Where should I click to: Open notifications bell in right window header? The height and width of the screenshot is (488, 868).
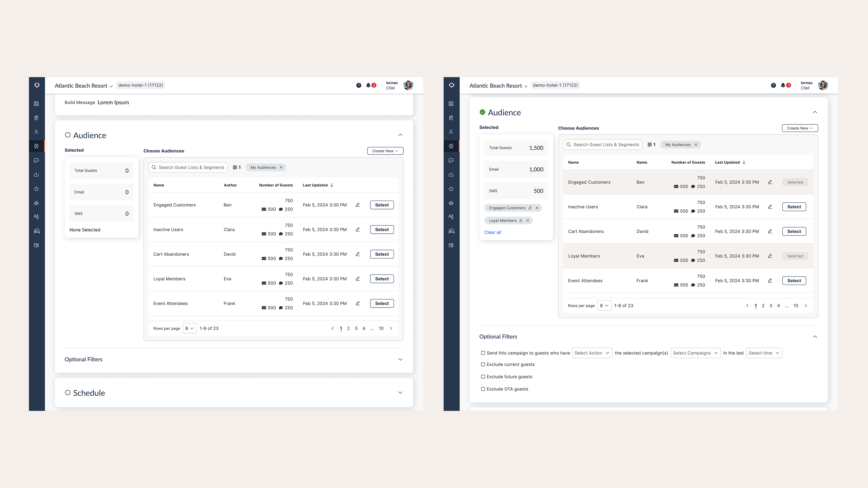click(x=783, y=85)
